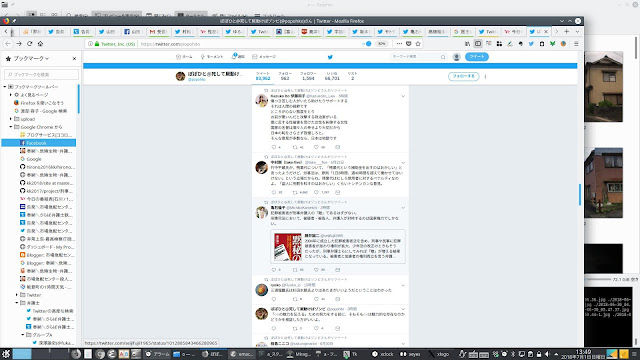Viewport: 640px width, 360px height.
Task: Switch to the Facebook browser tab
Action: [133, 31]
